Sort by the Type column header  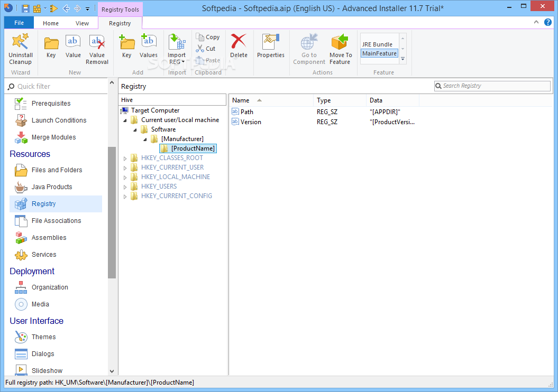click(x=340, y=100)
